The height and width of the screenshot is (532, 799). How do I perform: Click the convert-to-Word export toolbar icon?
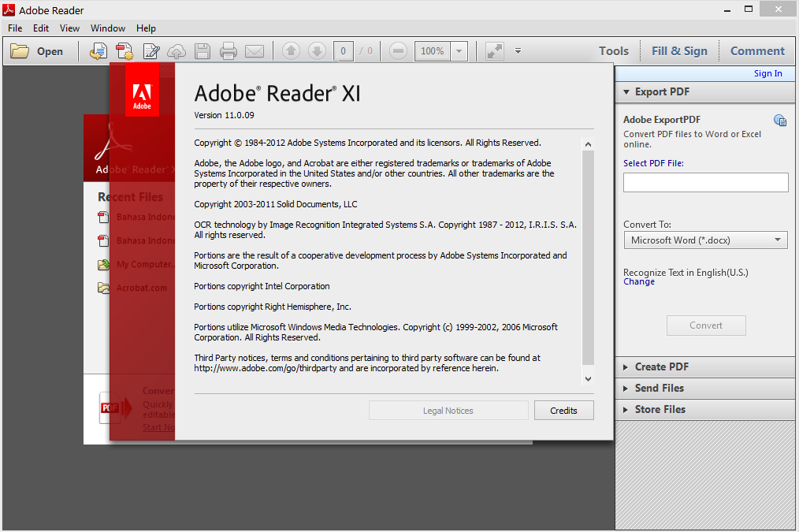(98, 51)
